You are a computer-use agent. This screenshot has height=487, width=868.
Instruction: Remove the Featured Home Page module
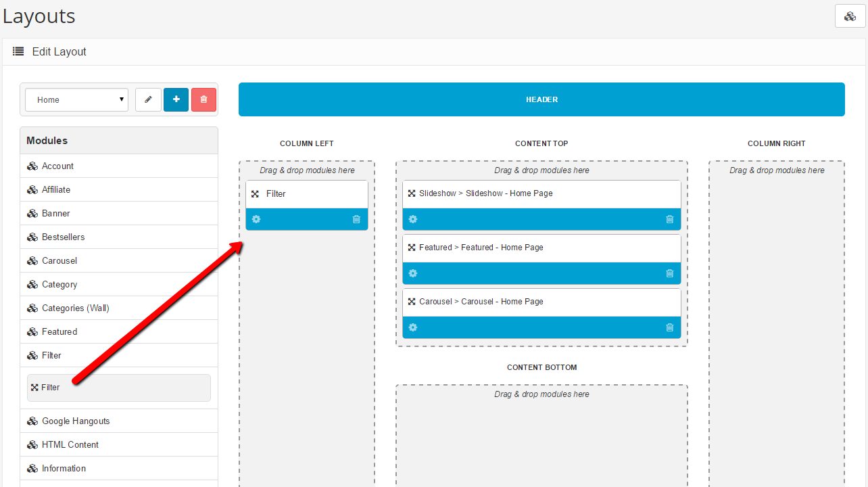pyautogui.click(x=669, y=273)
